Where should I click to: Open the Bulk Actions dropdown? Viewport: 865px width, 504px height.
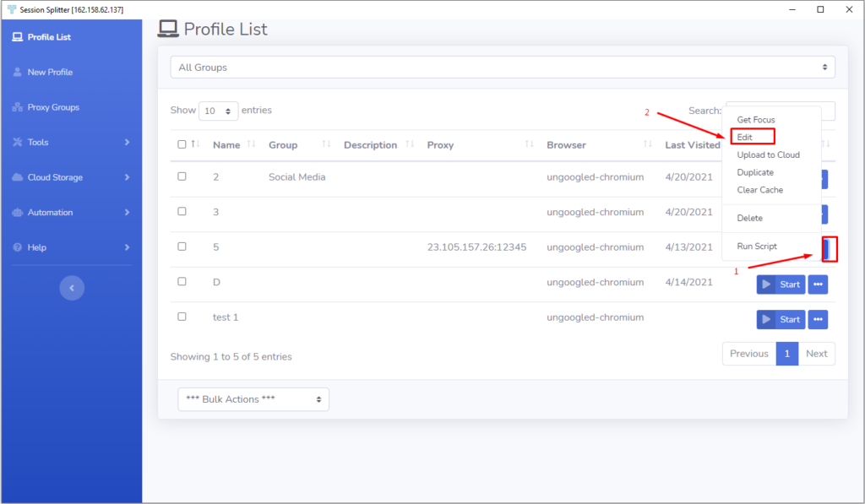pyautogui.click(x=253, y=399)
